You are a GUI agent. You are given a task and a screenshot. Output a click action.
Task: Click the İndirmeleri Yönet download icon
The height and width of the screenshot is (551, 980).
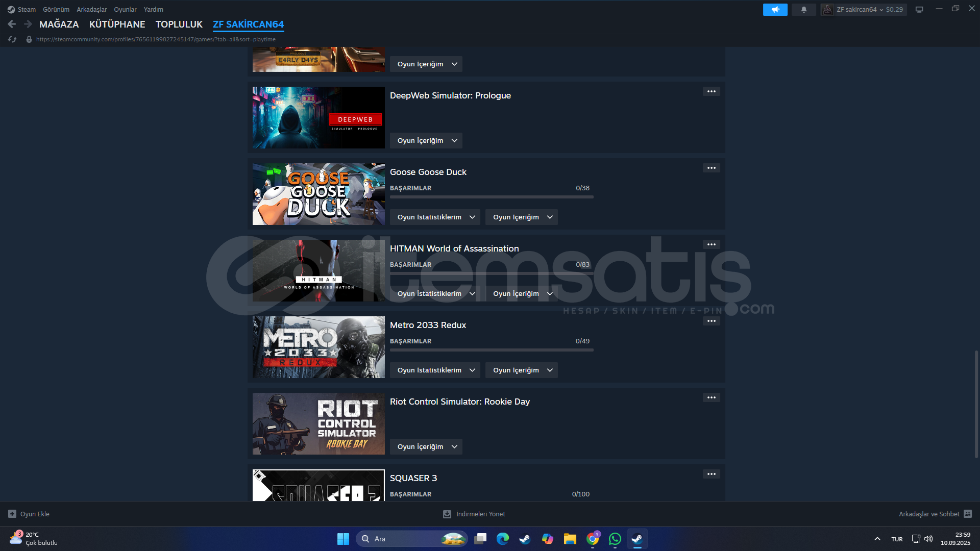point(447,514)
